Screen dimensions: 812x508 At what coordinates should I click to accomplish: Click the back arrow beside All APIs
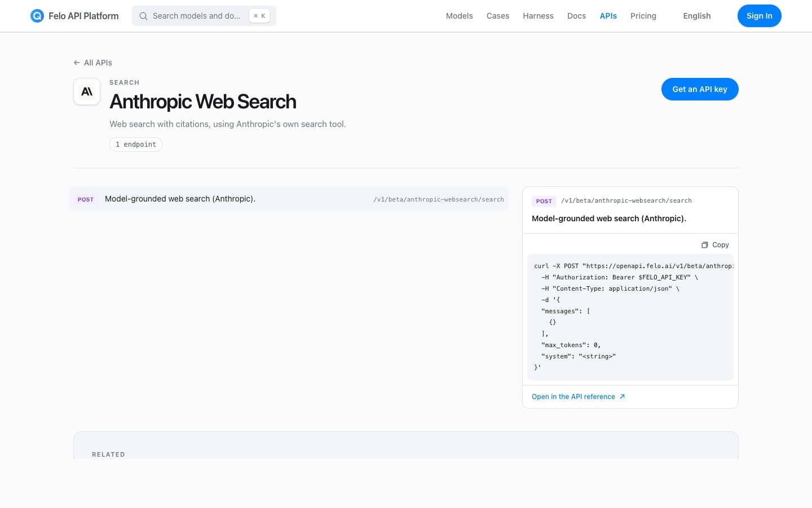point(77,63)
